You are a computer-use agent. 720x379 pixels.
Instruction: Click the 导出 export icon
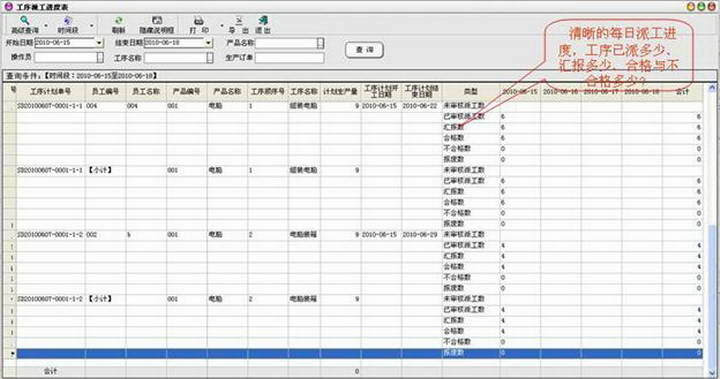tap(239, 24)
